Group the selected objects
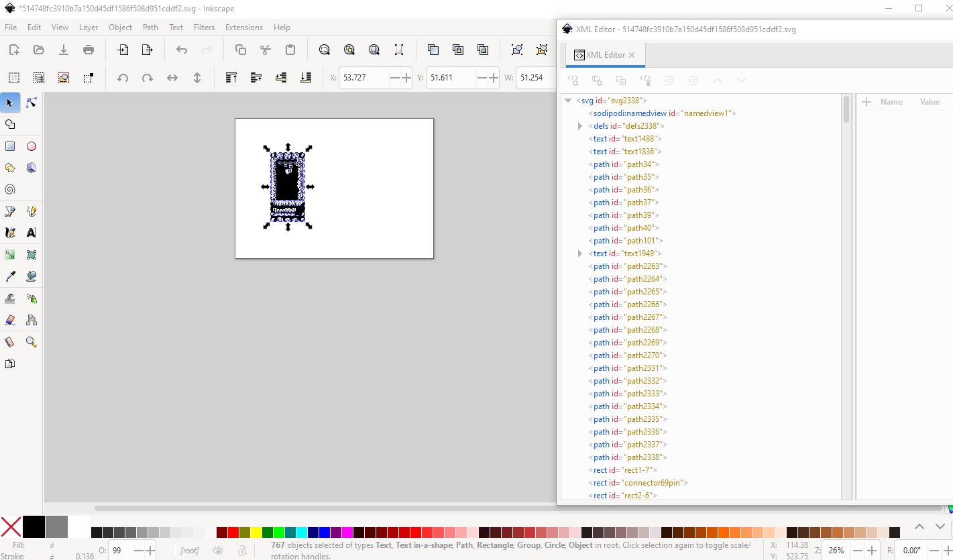Viewport: 953px width, 560px height. (517, 50)
